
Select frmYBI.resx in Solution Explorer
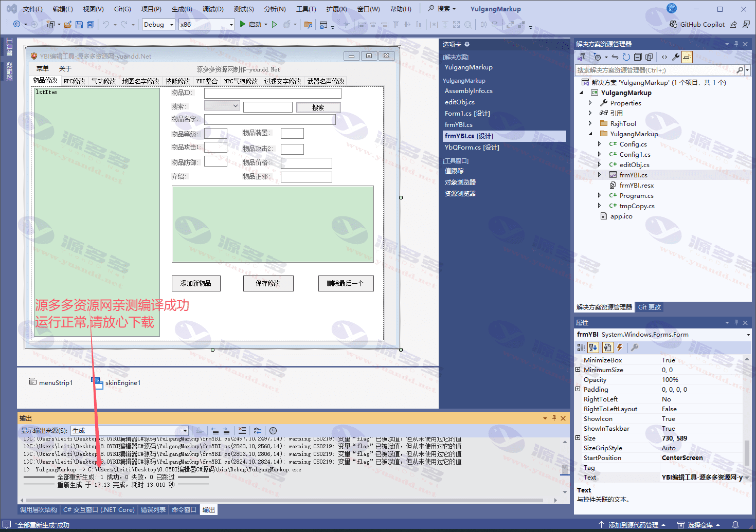(636, 185)
